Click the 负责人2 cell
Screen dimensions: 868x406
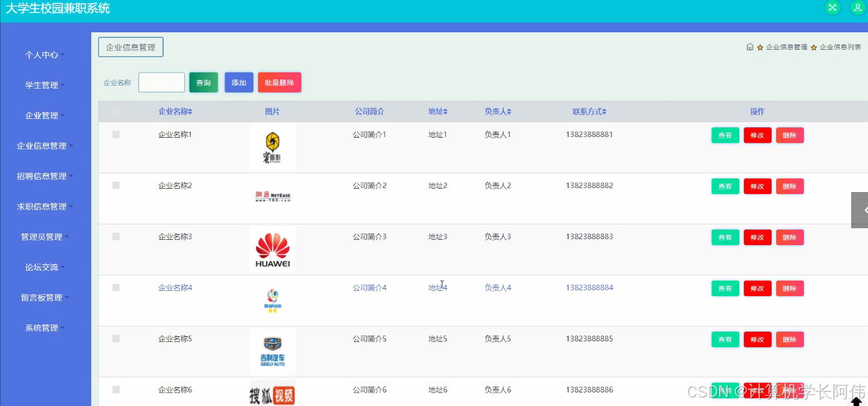497,186
